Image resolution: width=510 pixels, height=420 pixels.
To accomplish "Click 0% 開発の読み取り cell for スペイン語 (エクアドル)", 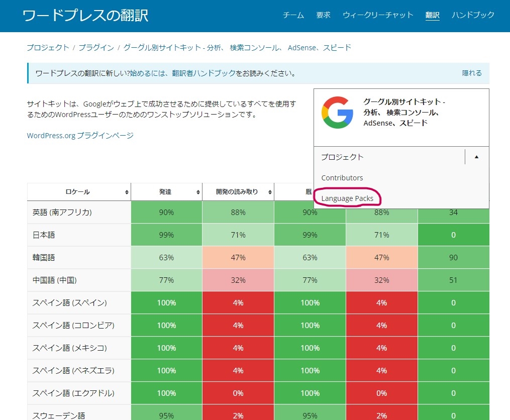I will pyautogui.click(x=238, y=393).
